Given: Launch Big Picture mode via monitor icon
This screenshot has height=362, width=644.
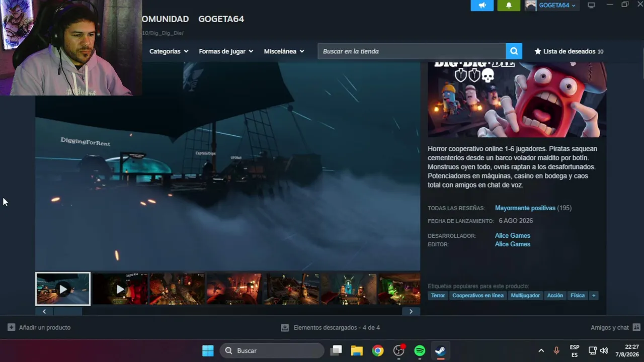Looking at the screenshot, I should coord(591,6).
